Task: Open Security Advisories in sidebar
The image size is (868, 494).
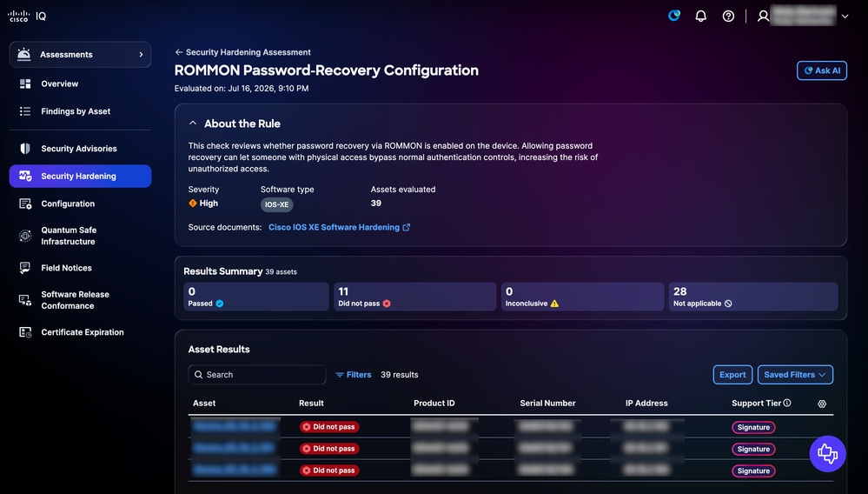Action: coord(78,149)
